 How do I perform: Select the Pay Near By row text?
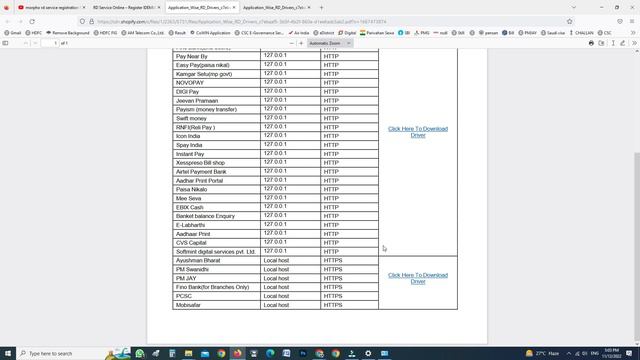191,56
